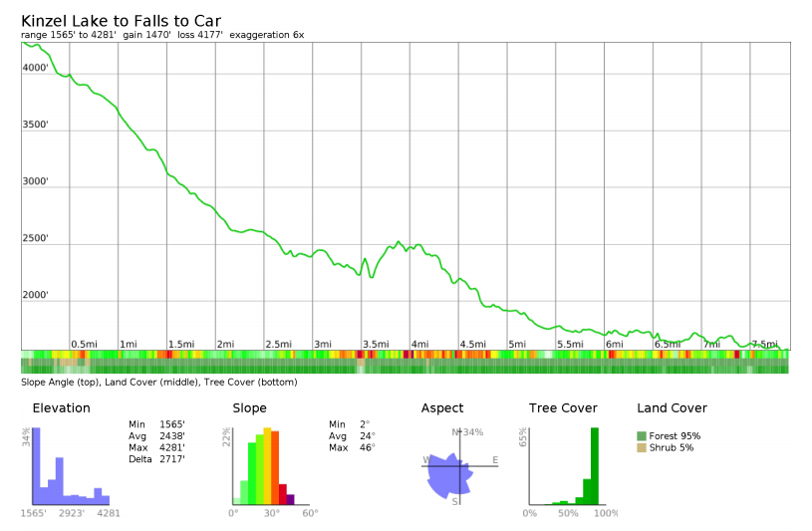Click the 2.5mi distance marker
The image size is (812, 531).
278,345
